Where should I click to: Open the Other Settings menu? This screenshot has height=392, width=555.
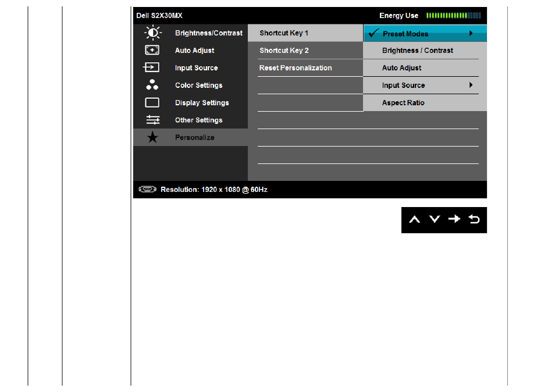[190, 120]
